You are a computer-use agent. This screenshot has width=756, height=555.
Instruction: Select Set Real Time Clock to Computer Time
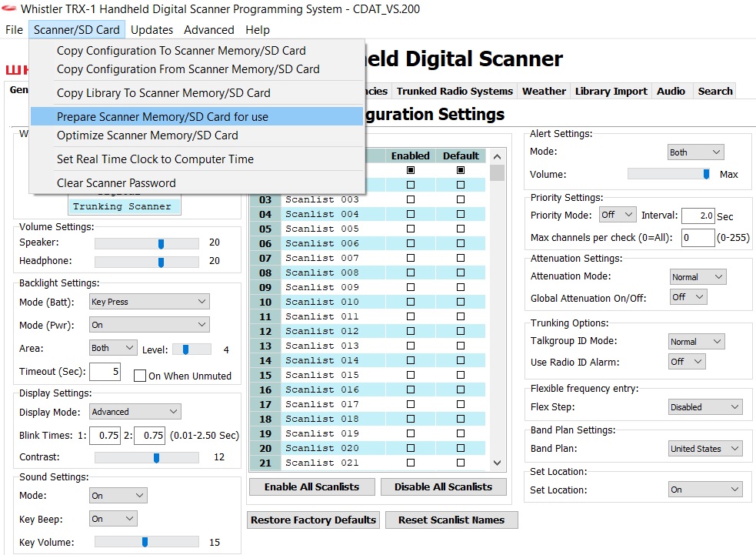pyautogui.click(x=196, y=159)
